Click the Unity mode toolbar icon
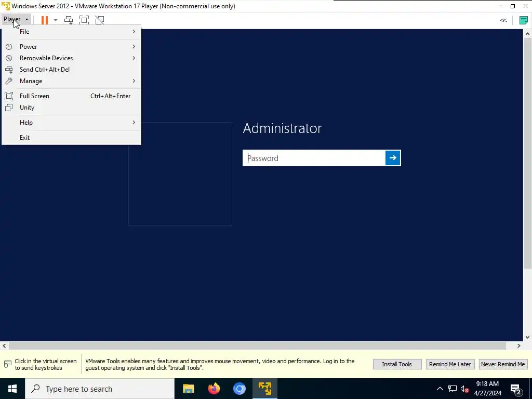This screenshot has width=532, height=399. click(99, 20)
